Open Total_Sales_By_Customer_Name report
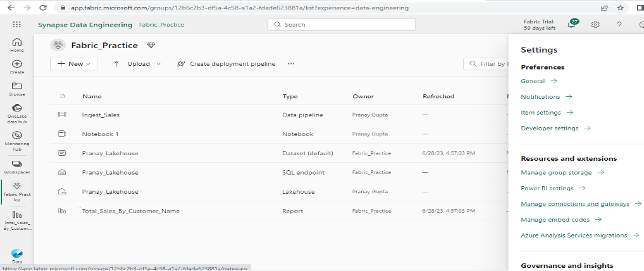644x271 pixels. [x=130, y=211]
